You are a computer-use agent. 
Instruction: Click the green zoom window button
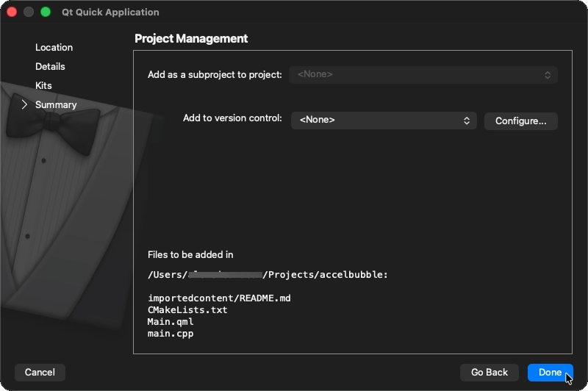(46, 12)
